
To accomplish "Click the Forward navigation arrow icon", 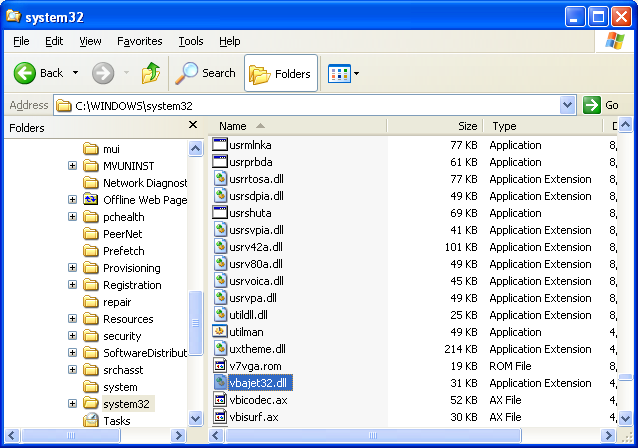I will (x=103, y=73).
